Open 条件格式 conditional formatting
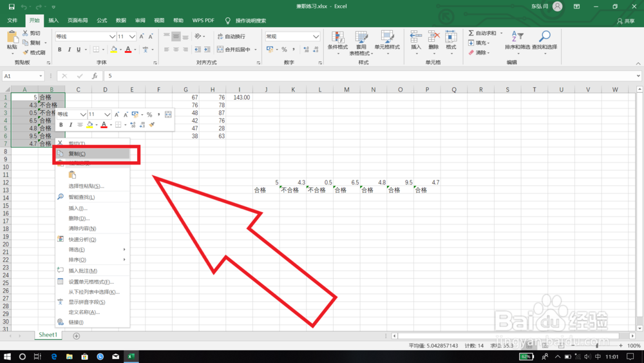Screen dimensions: 644x363 337,42
